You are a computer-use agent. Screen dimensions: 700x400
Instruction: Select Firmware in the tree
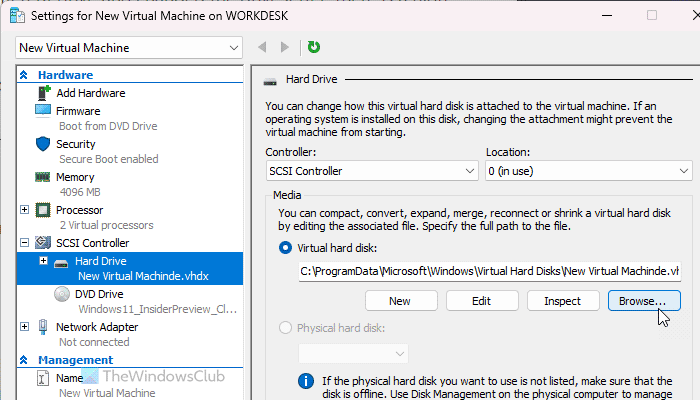(78, 111)
